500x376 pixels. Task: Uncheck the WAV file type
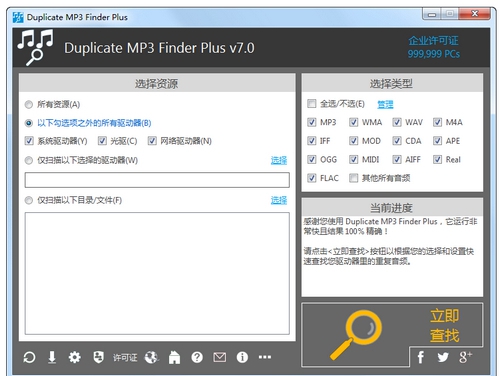[397, 122]
